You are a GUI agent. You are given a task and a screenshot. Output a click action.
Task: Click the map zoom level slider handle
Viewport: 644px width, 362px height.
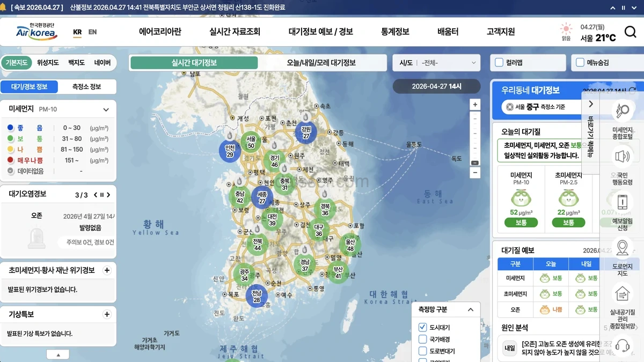[475, 162]
